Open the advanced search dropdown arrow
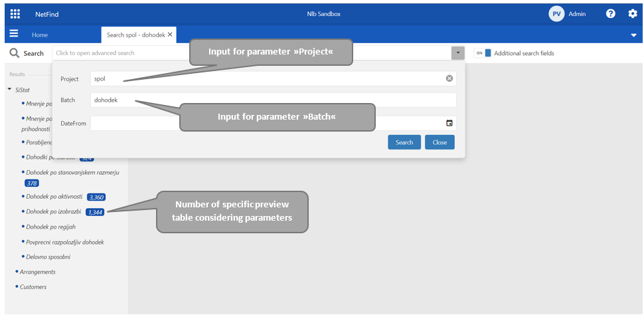644x319 pixels. point(457,53)
